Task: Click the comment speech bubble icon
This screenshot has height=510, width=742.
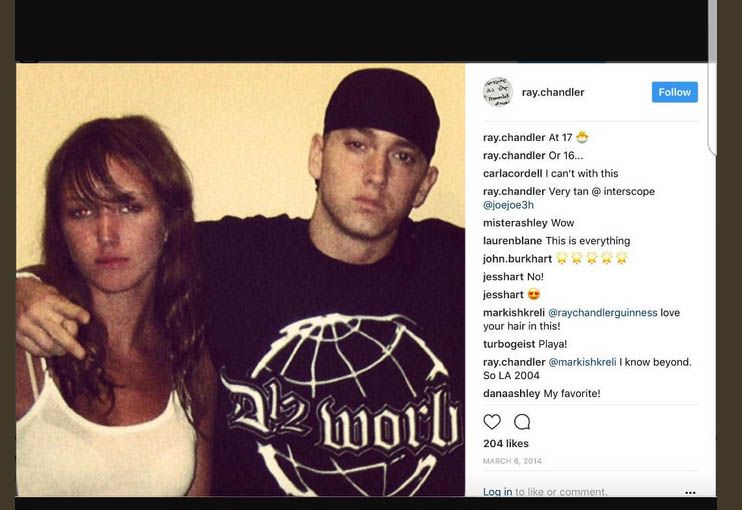Action: click(522, 422)
